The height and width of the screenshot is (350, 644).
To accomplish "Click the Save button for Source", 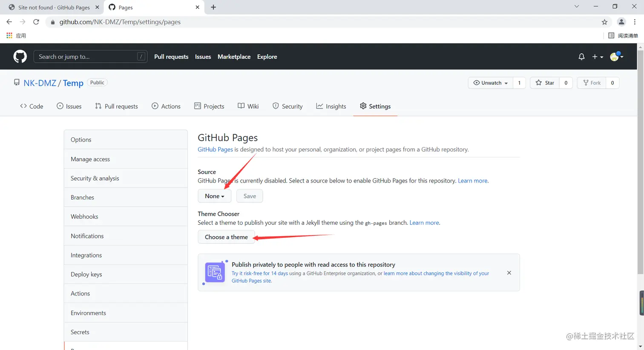I will coord(250,196).
